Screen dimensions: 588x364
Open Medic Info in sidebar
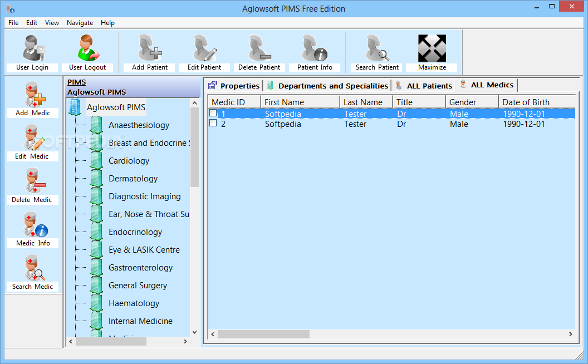35,224
